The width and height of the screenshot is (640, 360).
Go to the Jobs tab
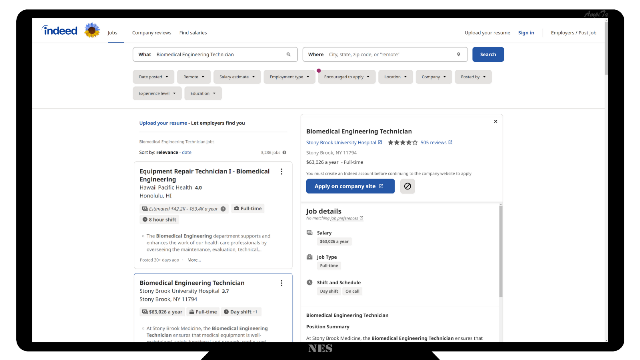(112, 33)
